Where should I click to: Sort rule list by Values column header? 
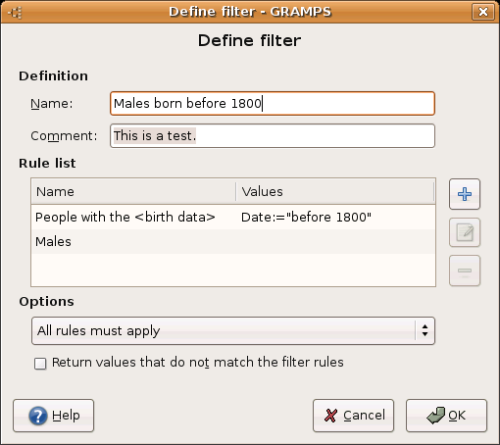point(335,192)
